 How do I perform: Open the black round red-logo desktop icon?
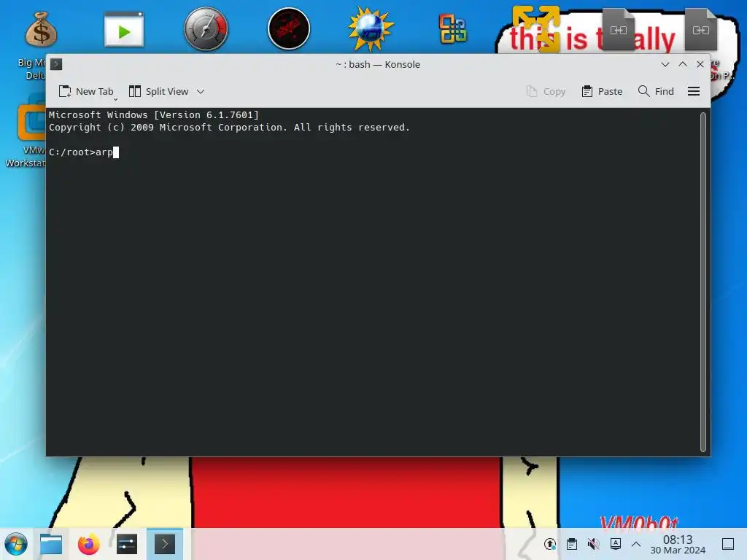pos(289,29)
